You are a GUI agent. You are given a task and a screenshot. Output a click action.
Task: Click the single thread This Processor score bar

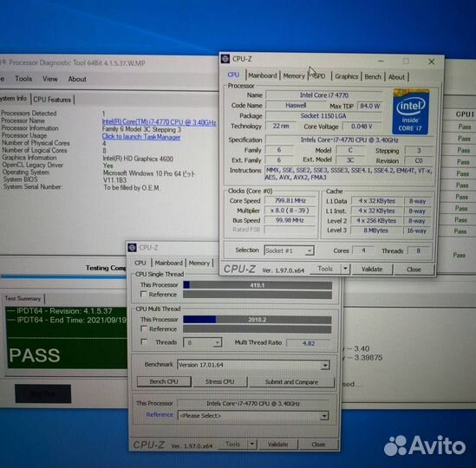[x=258, y=285]
